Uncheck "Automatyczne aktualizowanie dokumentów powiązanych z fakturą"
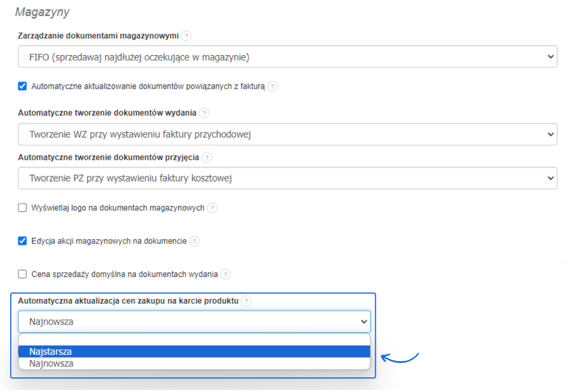Image resolution: width=568 pixels, height=392 pixels. (22, 86)
